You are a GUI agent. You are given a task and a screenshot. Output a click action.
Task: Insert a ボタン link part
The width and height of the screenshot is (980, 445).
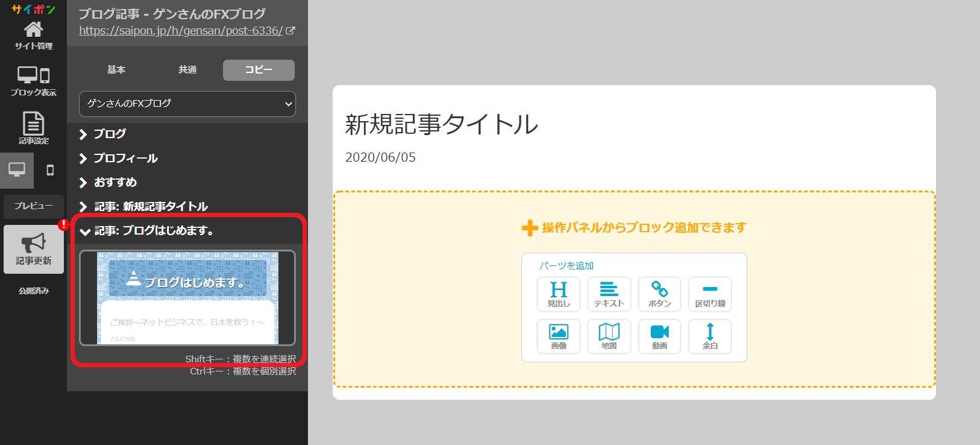659,294
